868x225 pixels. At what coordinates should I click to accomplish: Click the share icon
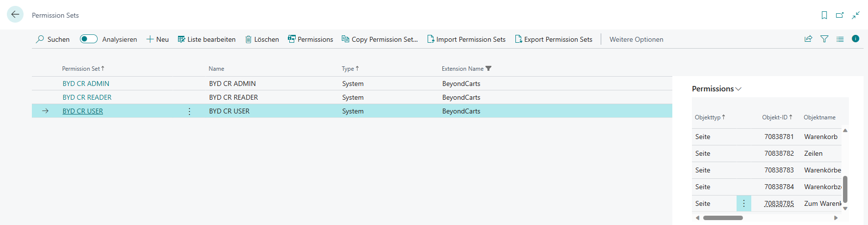coord(808,39)
